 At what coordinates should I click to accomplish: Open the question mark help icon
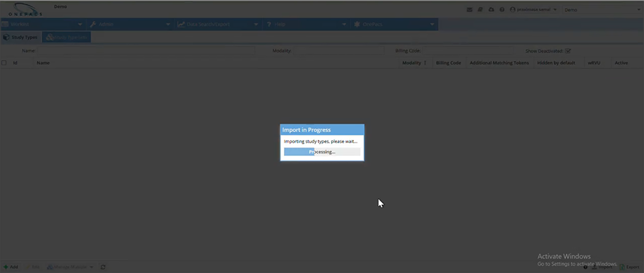tap(502, 10)
